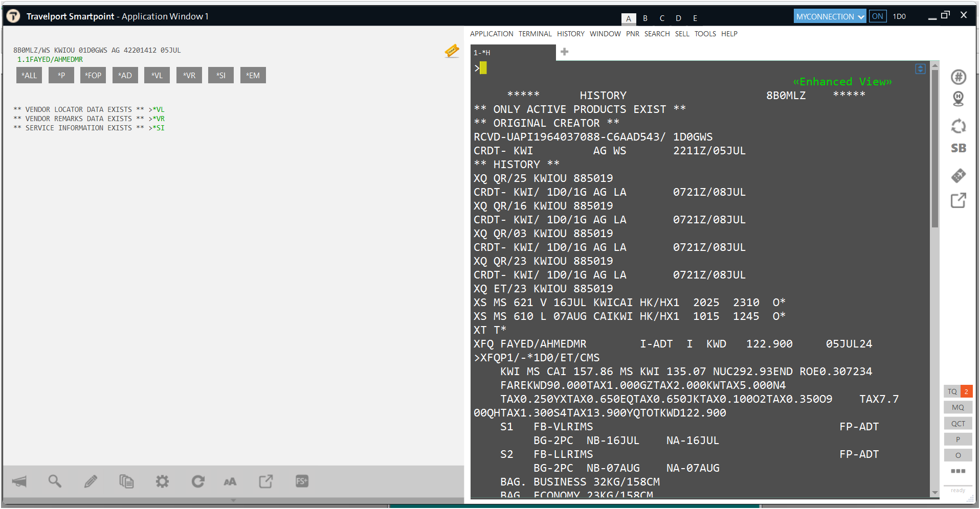
Task: Click the QCT side panel button
Action: [x=958, y=424]
